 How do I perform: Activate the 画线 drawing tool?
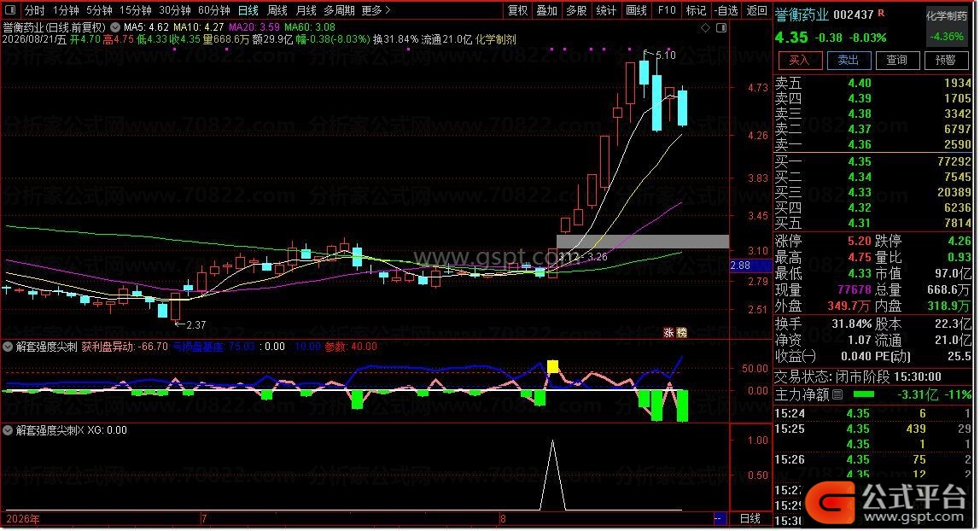tap(636, 10)
